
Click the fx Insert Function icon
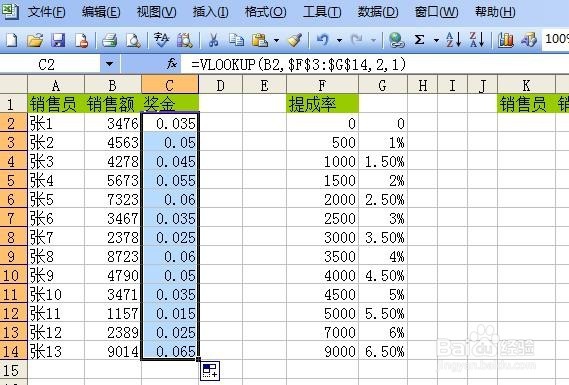point(172,64)
